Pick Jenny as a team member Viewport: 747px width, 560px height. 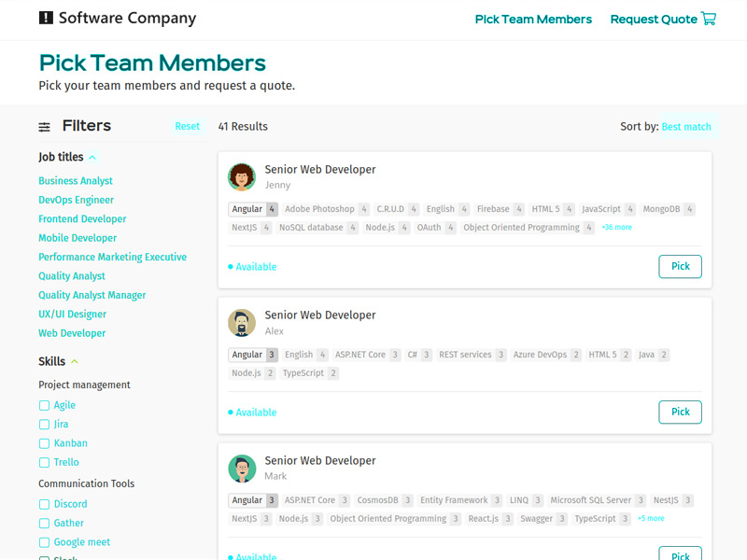click(x=680, y=267)
